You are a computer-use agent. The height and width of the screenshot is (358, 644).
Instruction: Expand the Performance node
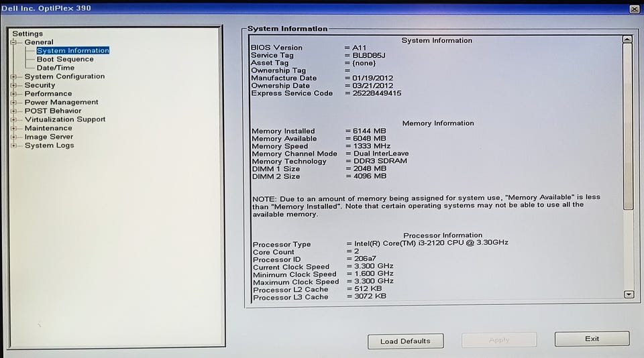click(13, 94)
